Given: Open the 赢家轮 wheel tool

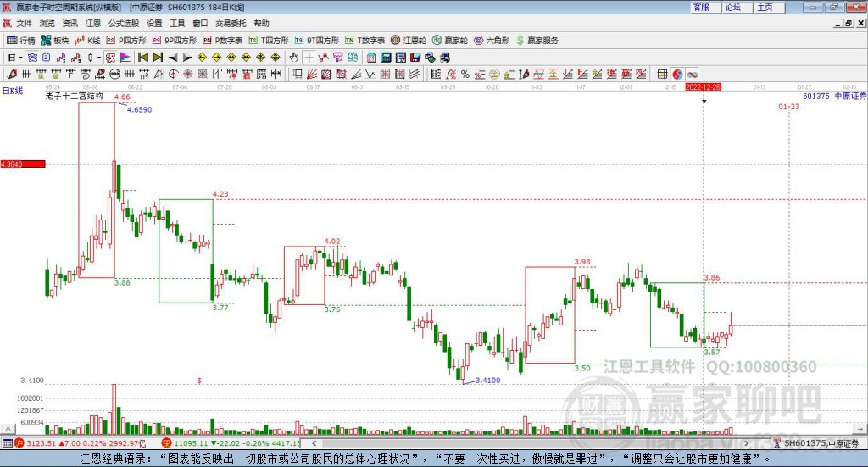Looking at the screenshot, I should point(450,41).
